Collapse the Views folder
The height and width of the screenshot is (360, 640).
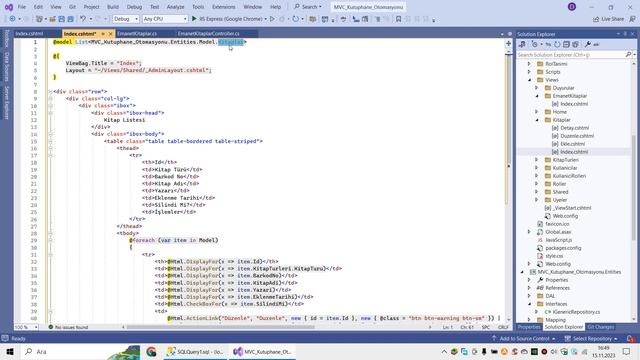pos(529,80)
